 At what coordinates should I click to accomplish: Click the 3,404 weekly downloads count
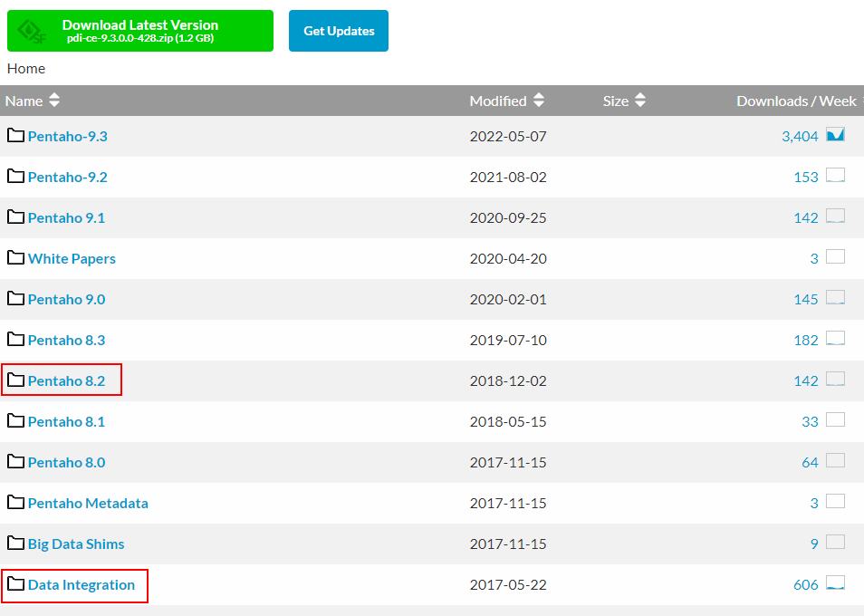click(800, 136)
